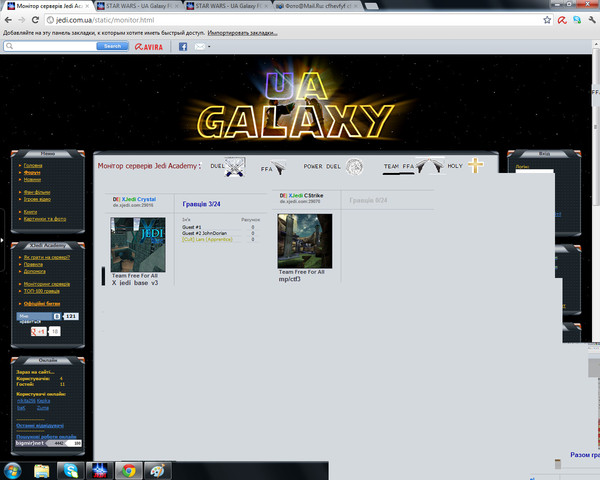Reload the page with refresh icon
This screenshot has height=480, width=600.
pos(35,20)
